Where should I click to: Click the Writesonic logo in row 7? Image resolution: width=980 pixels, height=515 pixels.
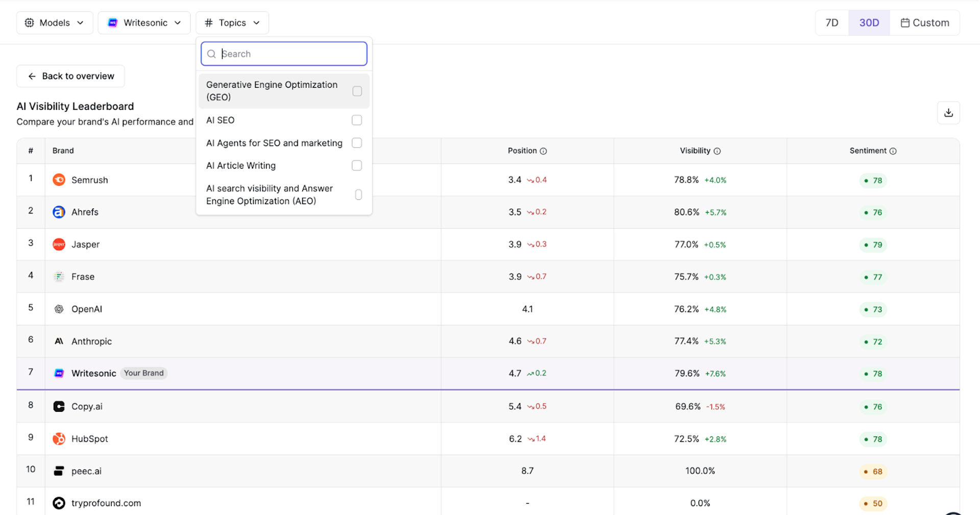[59, 373]
